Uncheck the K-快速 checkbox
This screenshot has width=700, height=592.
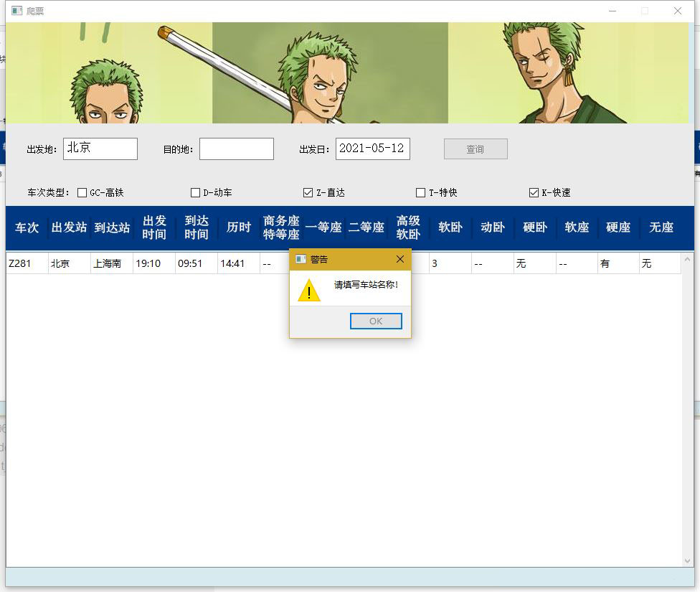534,192
